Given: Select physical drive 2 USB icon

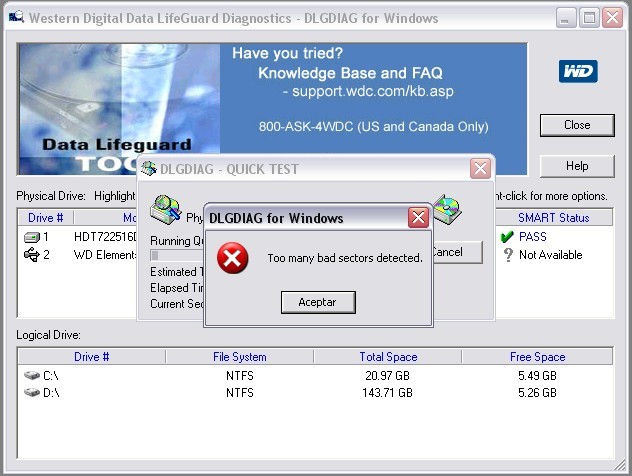Looking at the screenshot, I should (31, 255).
